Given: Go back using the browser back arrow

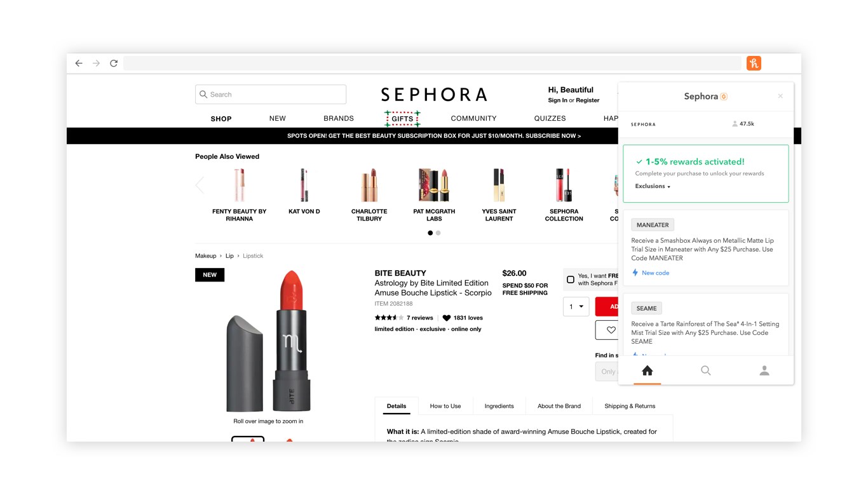Looking at the screenshot, I should coord(79,63).
